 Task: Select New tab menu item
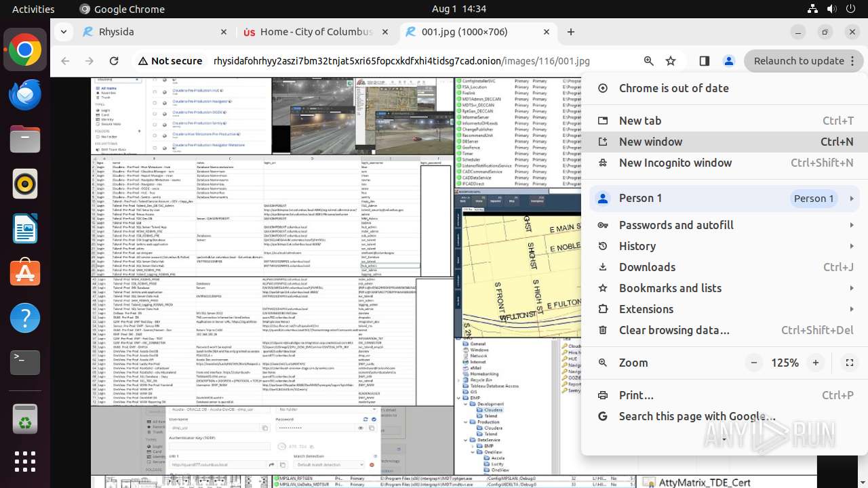(x=724, y=121)
